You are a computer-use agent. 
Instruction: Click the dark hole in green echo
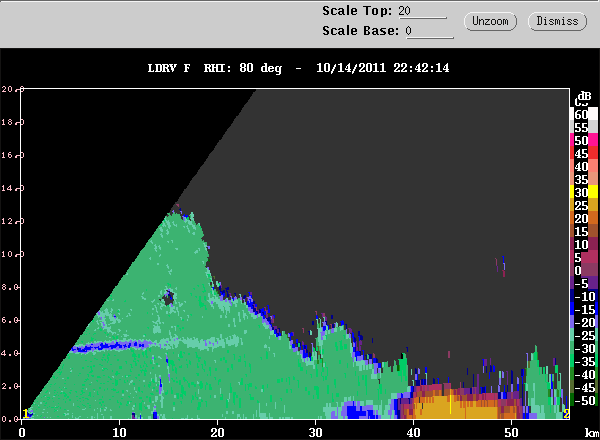(168, 298)
